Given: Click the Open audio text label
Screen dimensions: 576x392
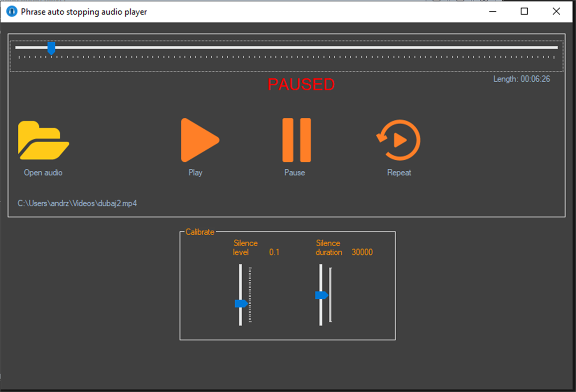Looking at the screenshot, I should pyautogui.click(x=43, y=172).
